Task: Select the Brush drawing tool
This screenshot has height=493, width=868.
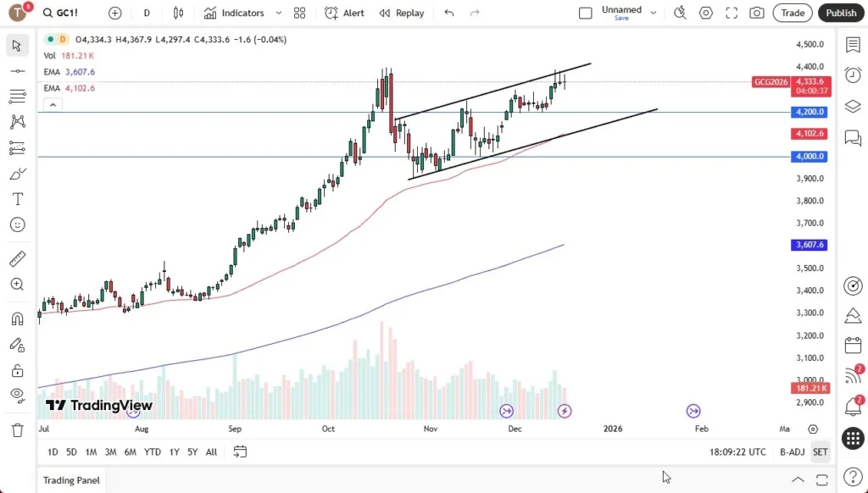Action: tap(17, 174)
